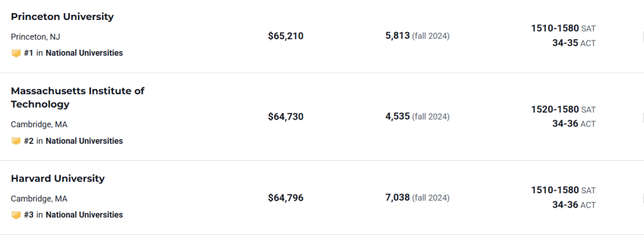Click Princeton's $65,210 tuition figure
Viewport: 644px width, 235px height.
coord(286,36)
